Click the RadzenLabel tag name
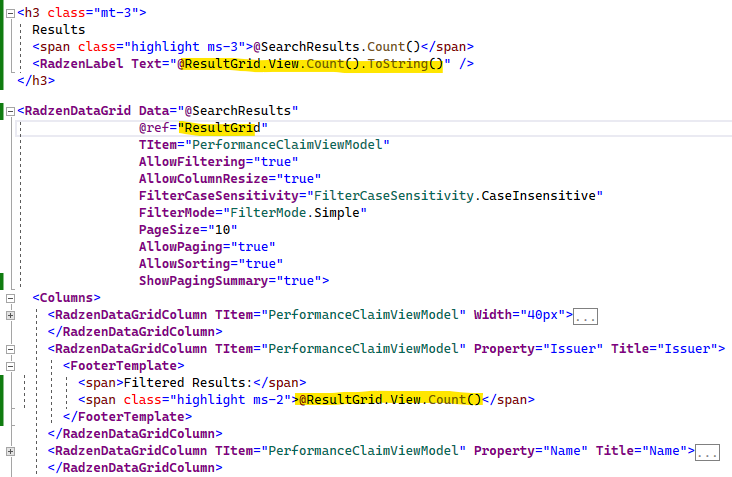The width and height of the screenshot is (732, 477). [x=82, y=63]
